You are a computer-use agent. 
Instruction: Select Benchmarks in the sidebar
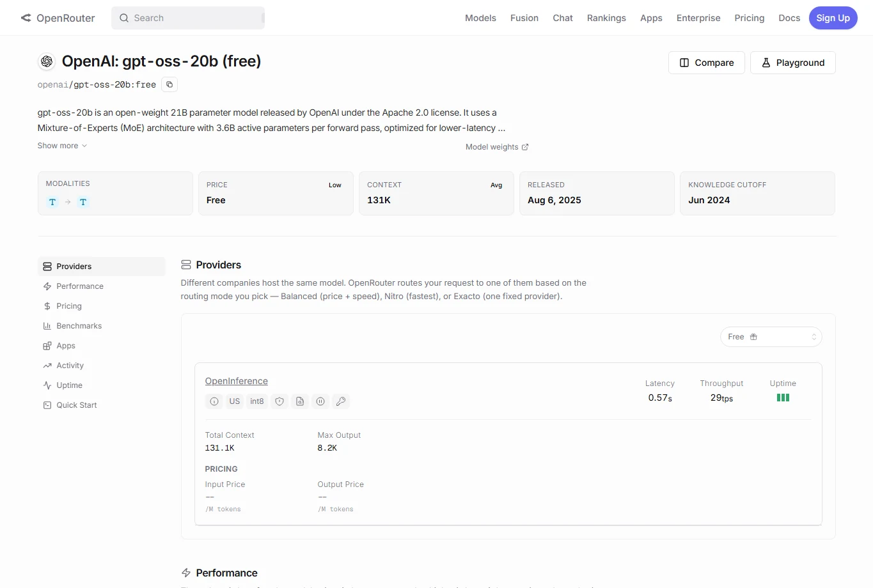tap(101, 326)
